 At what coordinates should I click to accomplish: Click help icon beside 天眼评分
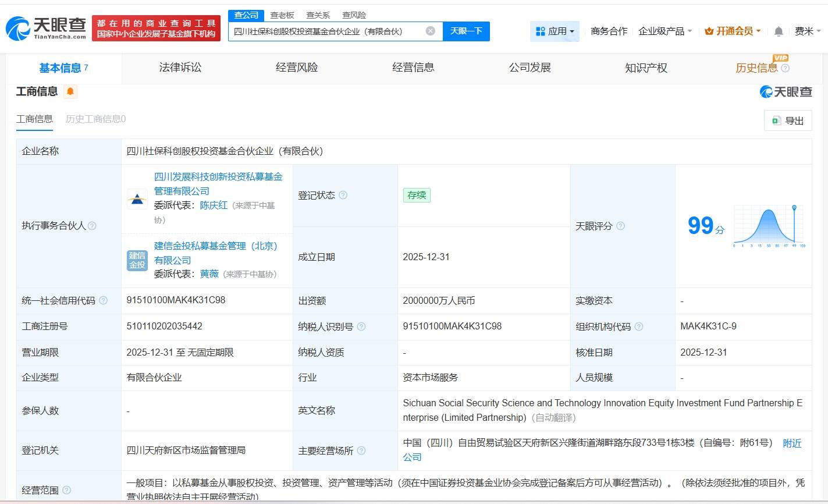pyautogui.click(x=620, y=226)
